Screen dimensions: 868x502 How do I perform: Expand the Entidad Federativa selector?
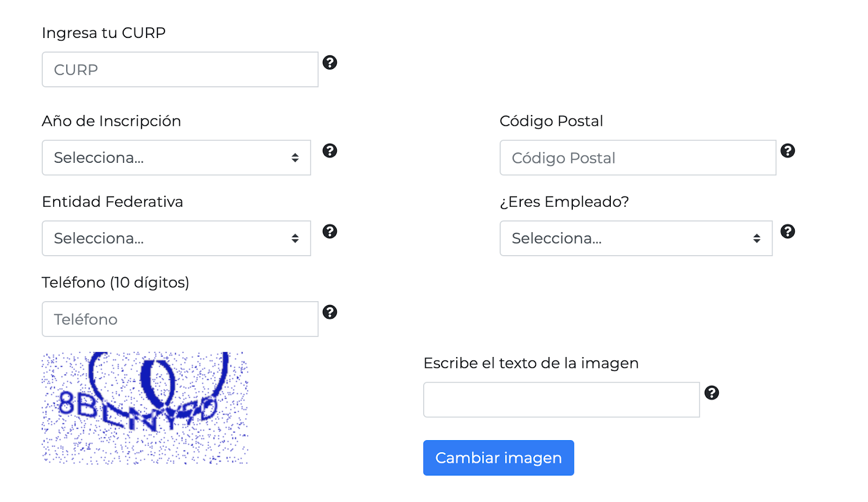[x=176, y=238]
